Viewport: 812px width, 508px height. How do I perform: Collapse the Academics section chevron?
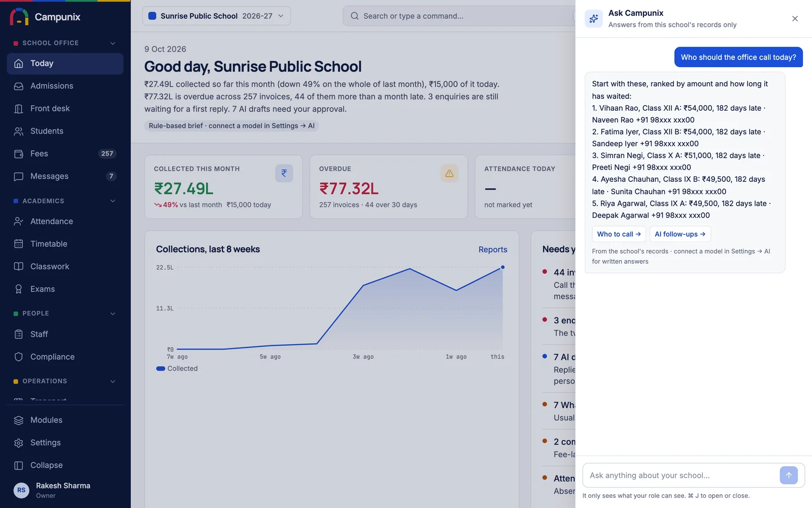pos(113,201)
